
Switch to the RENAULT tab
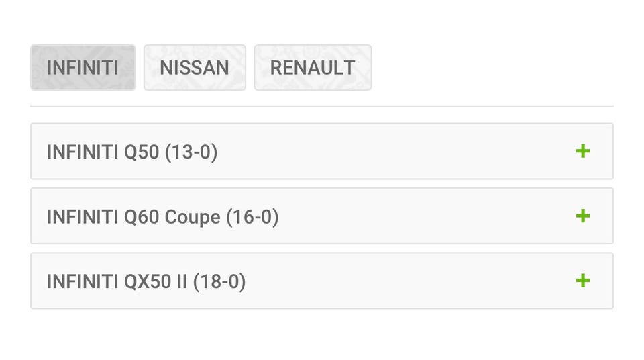(x=313, y=67)
